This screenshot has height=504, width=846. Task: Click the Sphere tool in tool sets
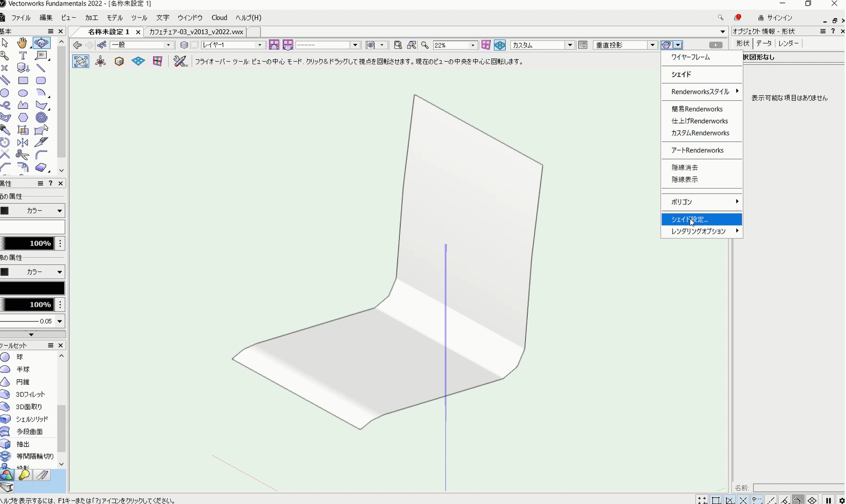pyautogui.click(x=20, y=357)
